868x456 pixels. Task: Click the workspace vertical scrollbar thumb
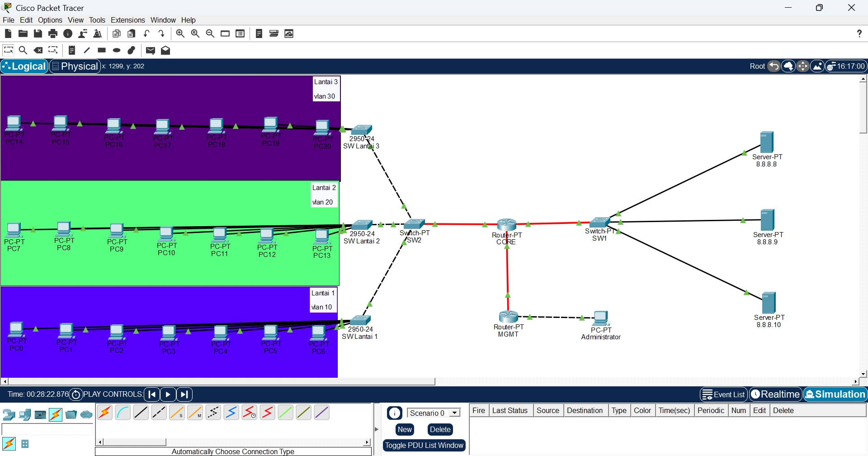pyautogui.click(x=863, y=108)
